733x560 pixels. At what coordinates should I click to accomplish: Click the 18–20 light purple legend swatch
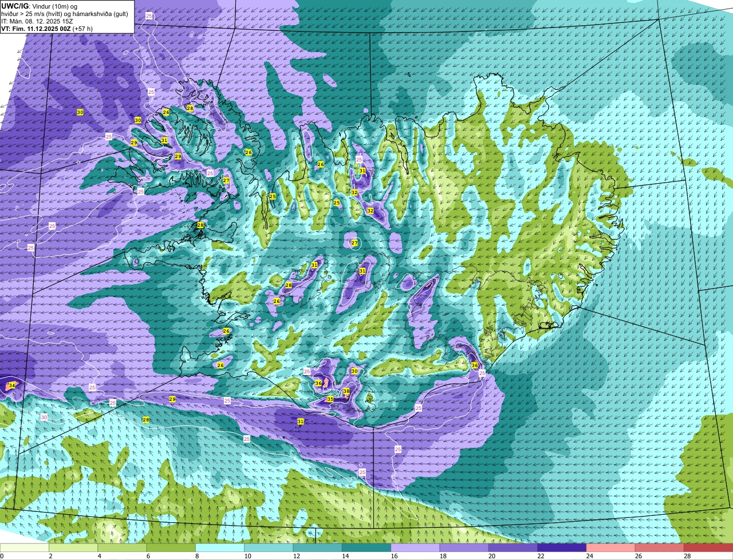pyautogui.click(x=464, y=547)
